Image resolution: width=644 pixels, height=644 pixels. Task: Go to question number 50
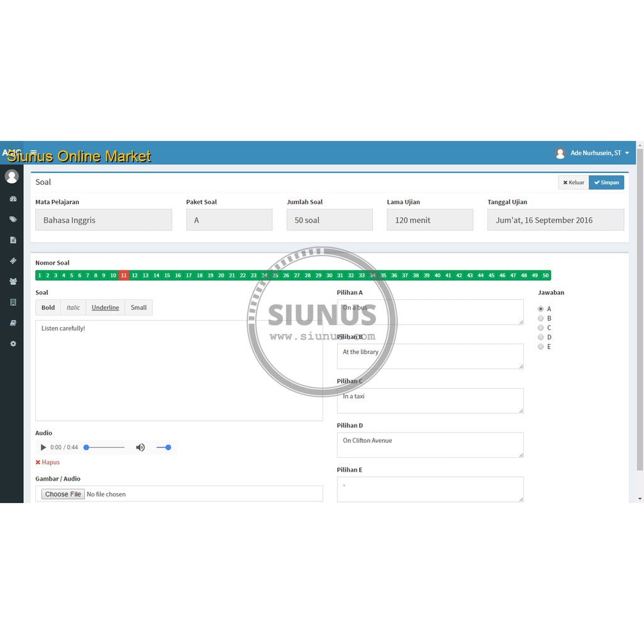coord(545,275)
